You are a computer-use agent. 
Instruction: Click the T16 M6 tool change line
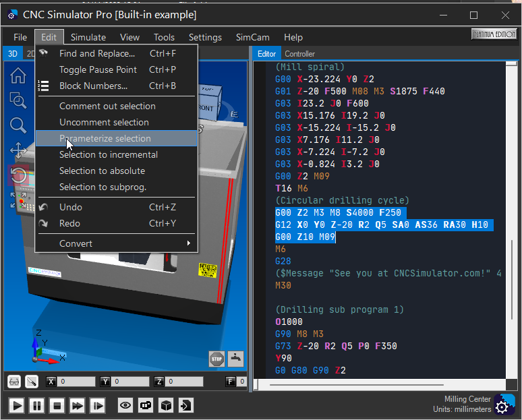click(291, 188)
